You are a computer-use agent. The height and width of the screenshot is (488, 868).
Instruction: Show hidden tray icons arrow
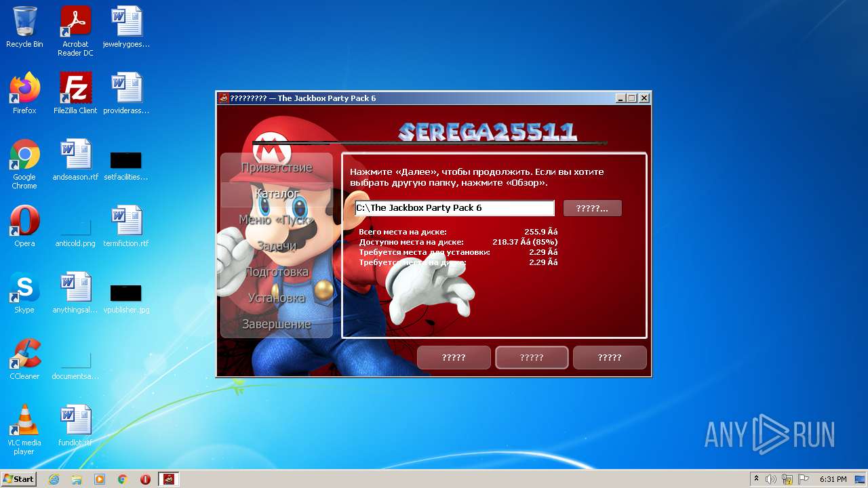(x=756, y=479)
